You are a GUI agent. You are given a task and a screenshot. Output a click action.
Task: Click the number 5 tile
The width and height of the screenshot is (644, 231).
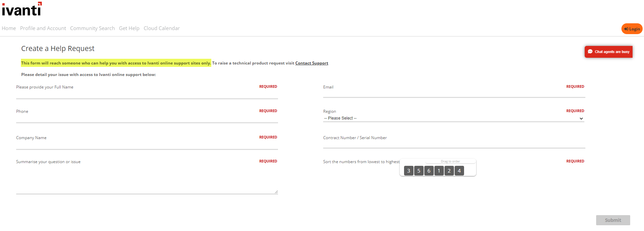[419, 171]
